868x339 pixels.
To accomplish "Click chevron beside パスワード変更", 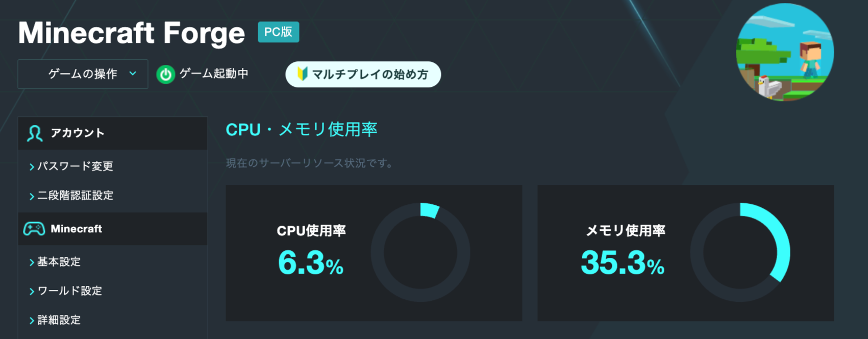I will (32, 166).
